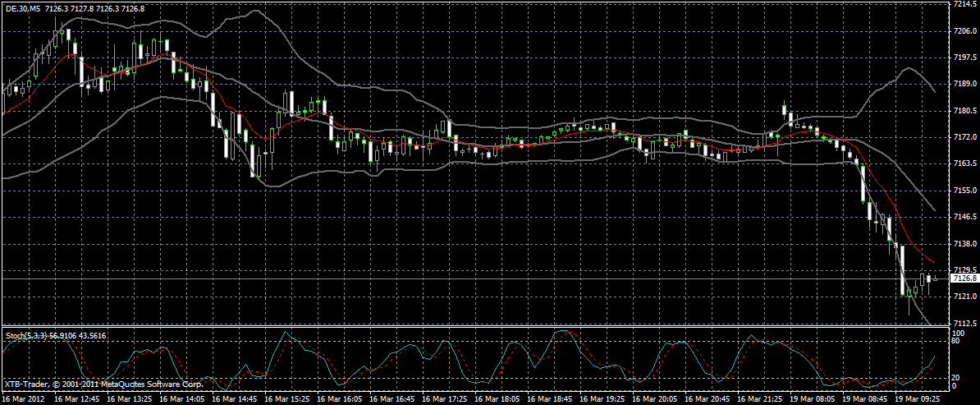Viewport: 980px width, 405px height.
Task: Click time axis label 19 Mar 08:45
Action: click(x=864, y=398)
